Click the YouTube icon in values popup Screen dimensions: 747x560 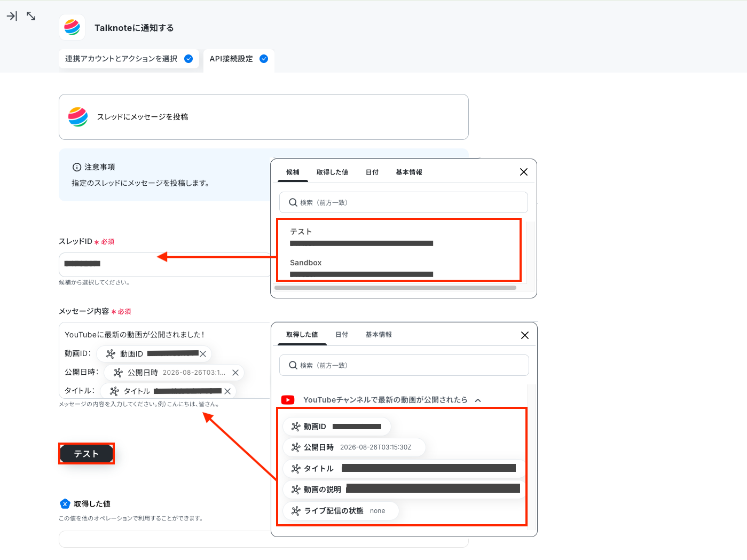tap(288, 400)
